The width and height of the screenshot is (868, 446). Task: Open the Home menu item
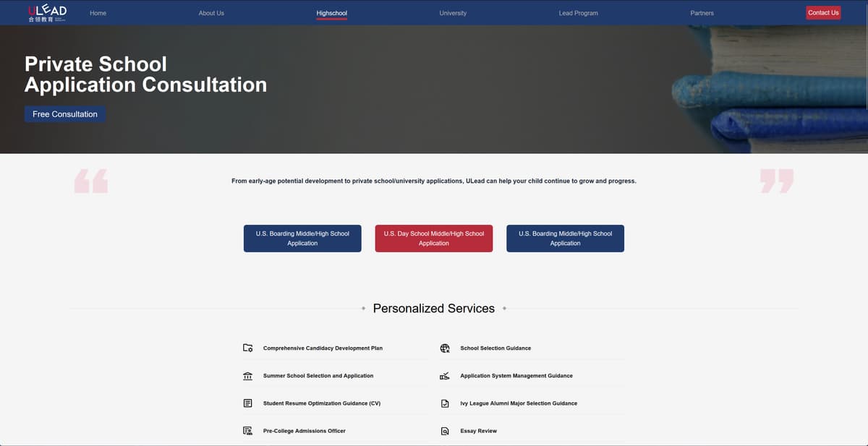point(98,12)
